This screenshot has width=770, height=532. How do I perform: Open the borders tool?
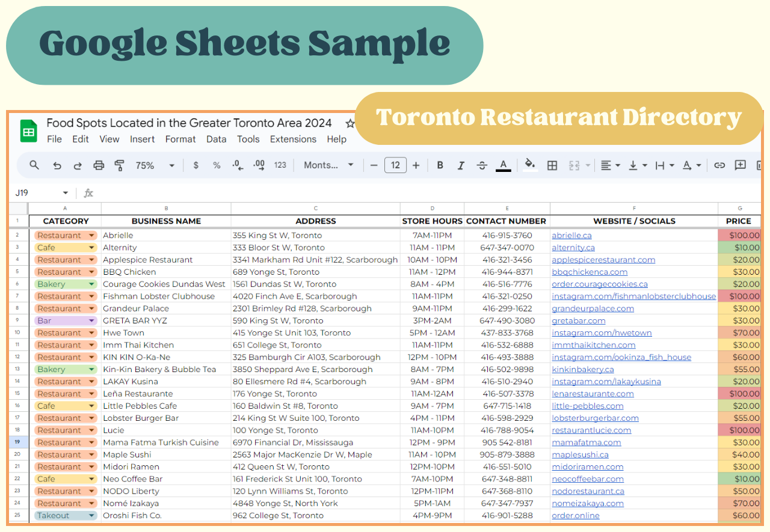552,165
